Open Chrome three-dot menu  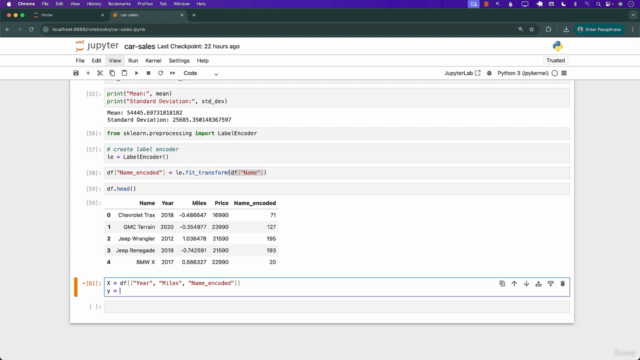(633, 29)
